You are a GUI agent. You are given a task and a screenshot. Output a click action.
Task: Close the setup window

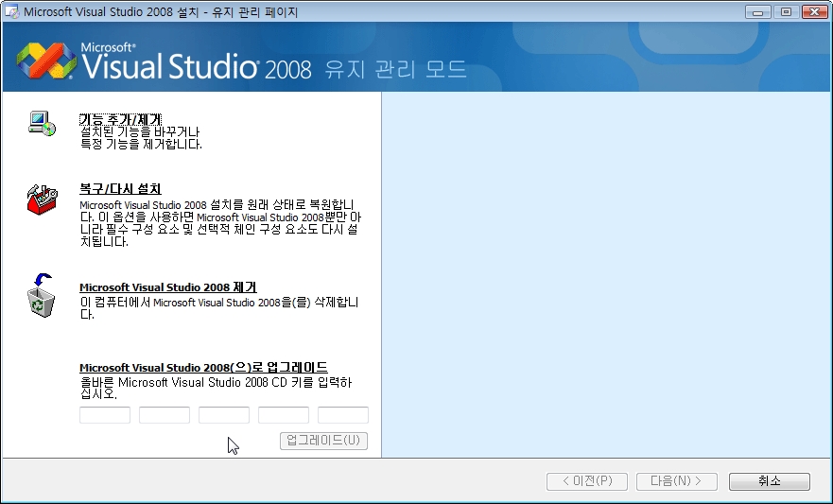point(814,11)
